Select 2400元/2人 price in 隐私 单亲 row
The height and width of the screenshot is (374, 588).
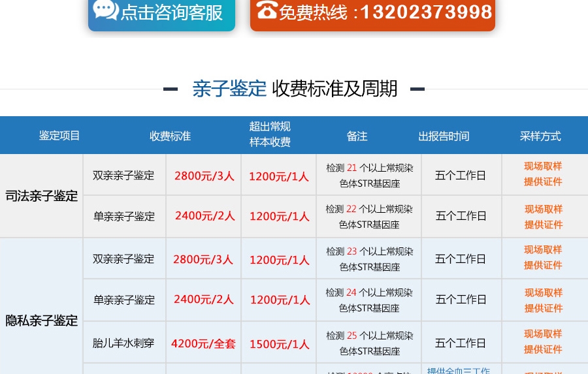coord(204,300)
